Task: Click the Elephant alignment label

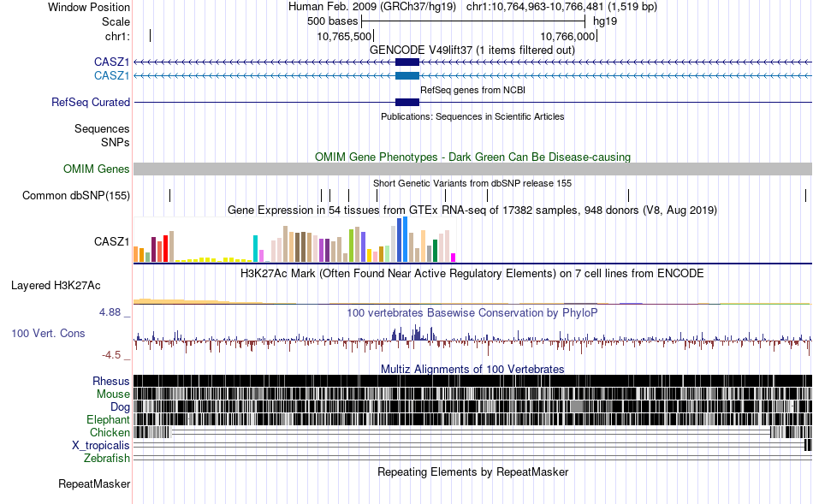Action: point(108,420)
